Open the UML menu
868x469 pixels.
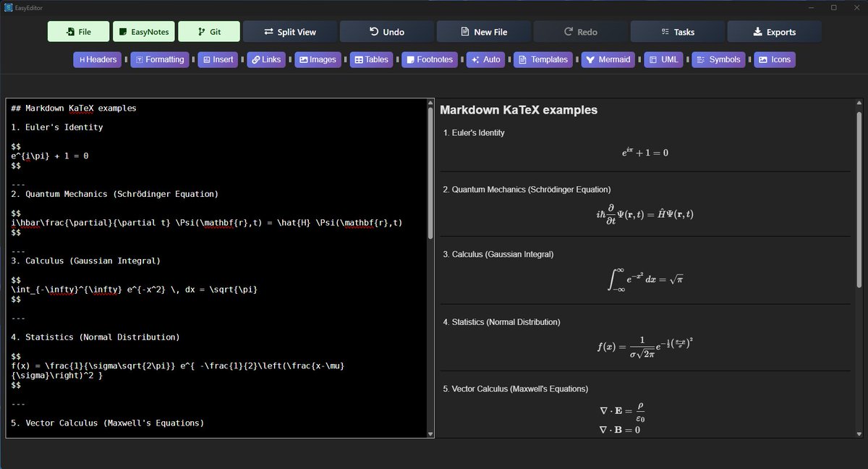pyautogui.click(x=663, y=59)
